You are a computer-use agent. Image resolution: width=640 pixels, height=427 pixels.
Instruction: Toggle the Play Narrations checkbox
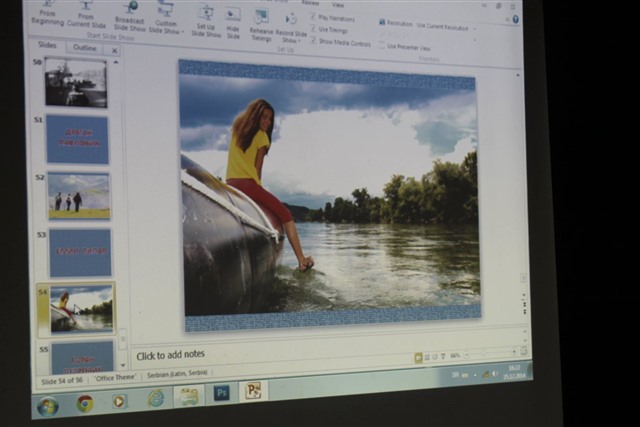(x=314, y=17)
